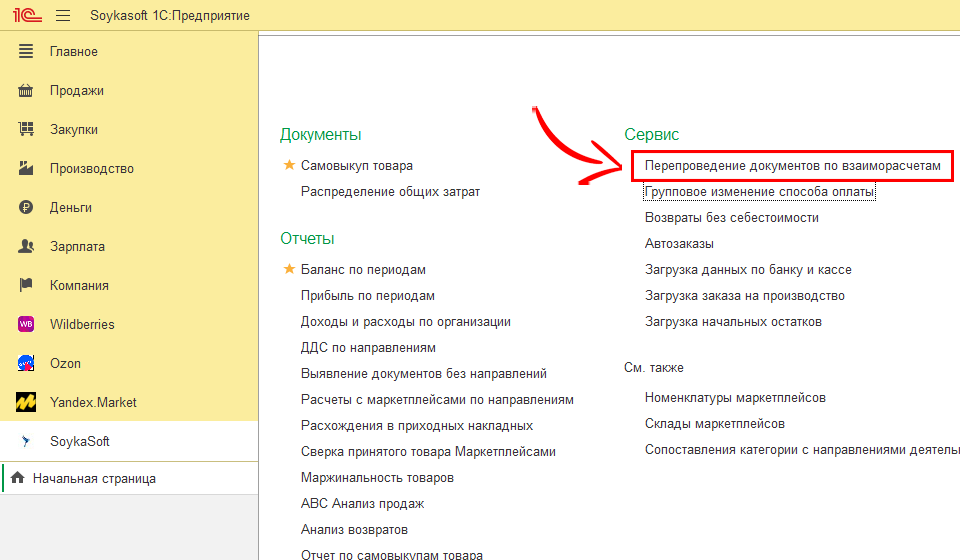Viewport: 960px width, 560px height.
Task: Click the Продажи basket icon
Action: tap(27, 91)
